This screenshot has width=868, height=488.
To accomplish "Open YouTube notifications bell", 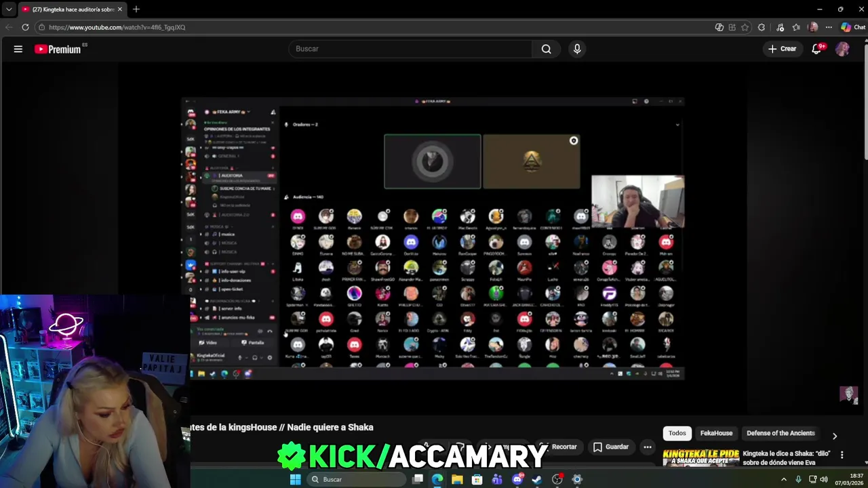I will point(816,49).
